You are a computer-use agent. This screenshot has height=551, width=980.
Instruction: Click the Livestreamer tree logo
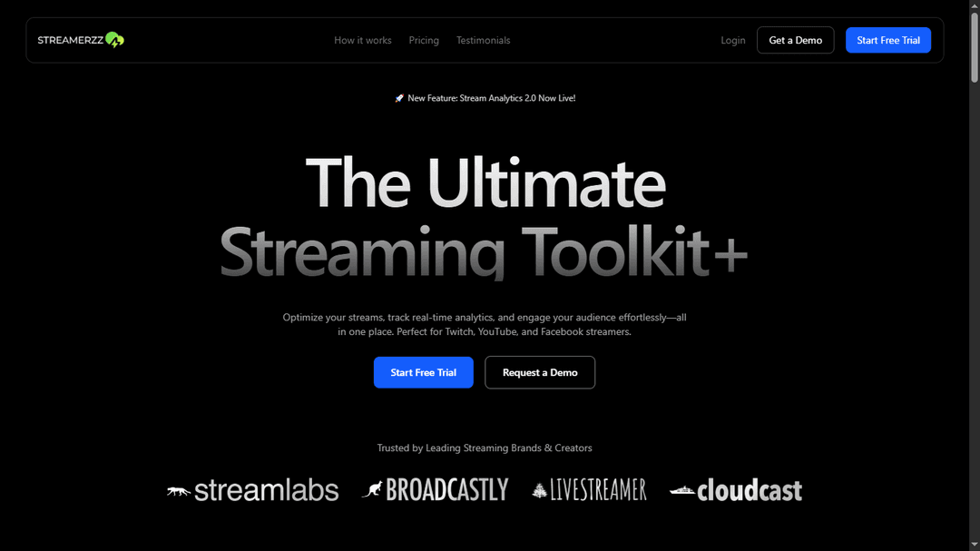[539, 489]
